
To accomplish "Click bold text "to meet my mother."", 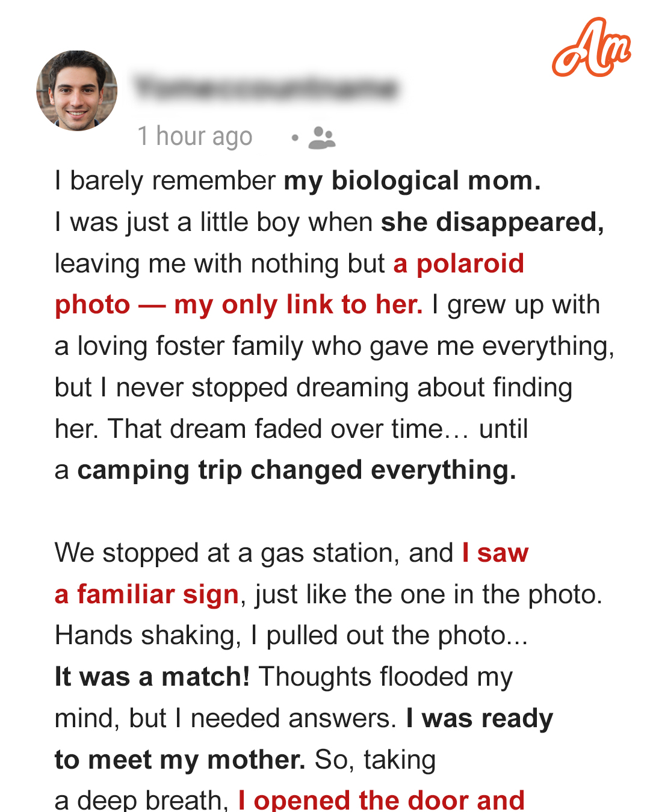I will point(181,760).
